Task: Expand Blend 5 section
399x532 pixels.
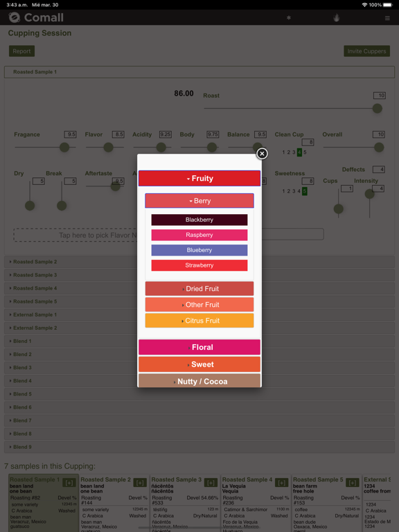Action: (x=199, y=394)
